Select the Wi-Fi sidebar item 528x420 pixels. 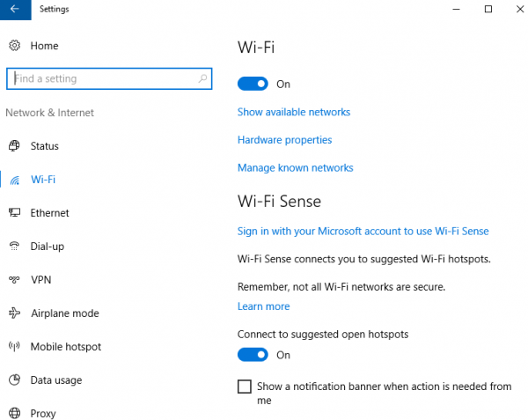point(43,180)
